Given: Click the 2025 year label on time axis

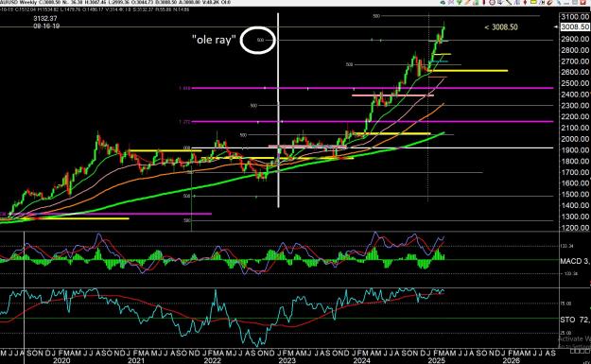Looking at the screenshot, I should pos(437,360).
